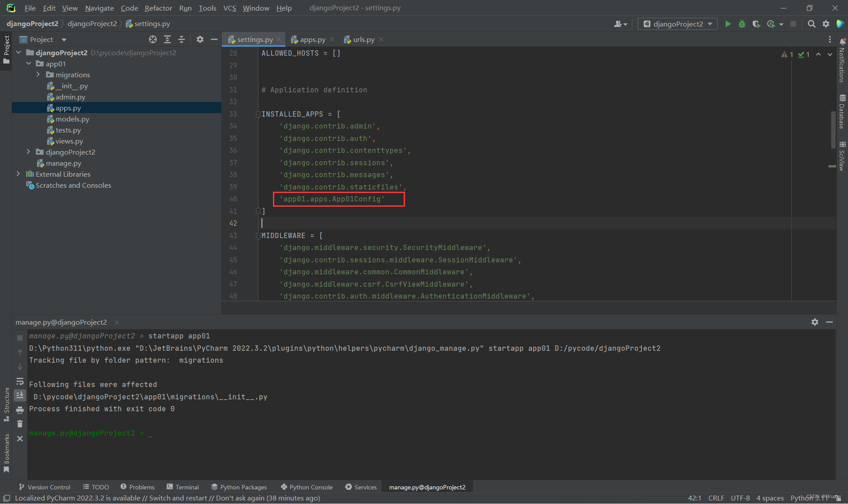Toggle soft-wrap in console output
This screenshot has width=848, height=504.
click(20, 381)
